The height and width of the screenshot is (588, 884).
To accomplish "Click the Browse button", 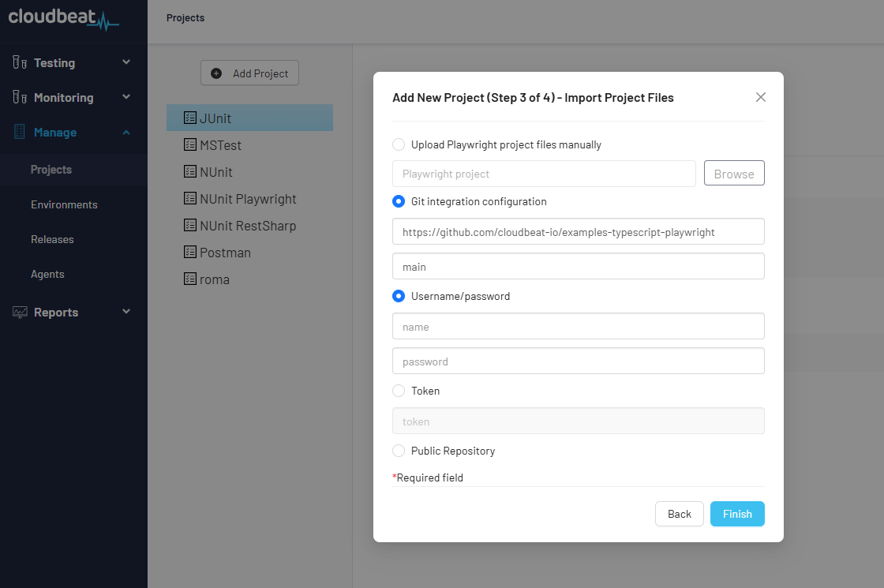I will [x=734, y=173].
